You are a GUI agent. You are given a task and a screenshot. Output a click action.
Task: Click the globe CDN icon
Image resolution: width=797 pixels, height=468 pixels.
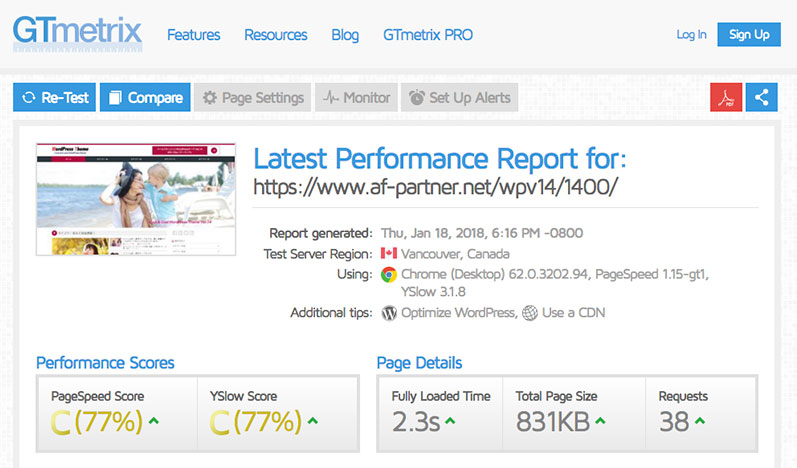[530, 313]
